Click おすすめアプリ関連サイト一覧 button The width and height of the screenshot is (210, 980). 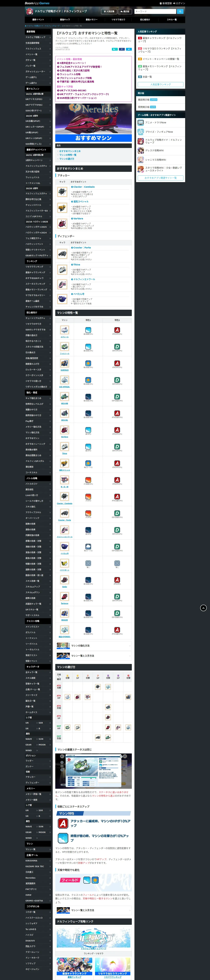tap(160, 178)
